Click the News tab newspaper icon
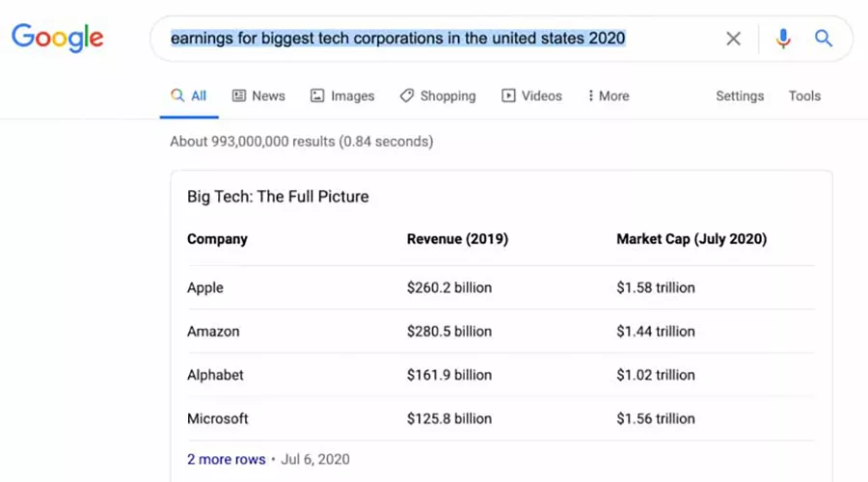This screenshot has width=868, height=482. (x=239, y=95)
